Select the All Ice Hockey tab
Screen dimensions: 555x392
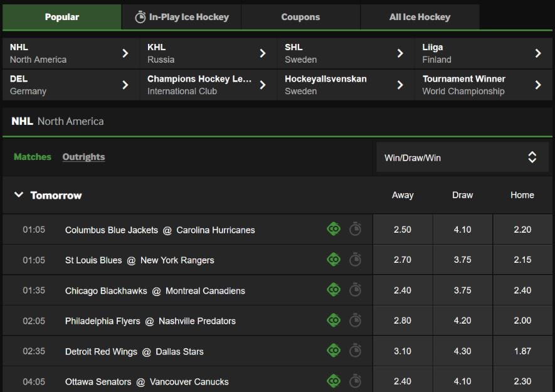pos(420,17)
